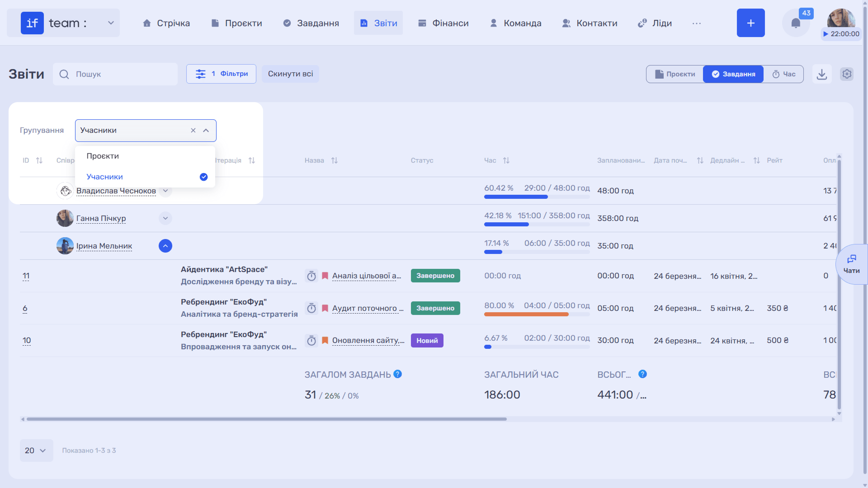Expand Ганна Пічкур task group
The image size is (868, 488).
(x=165, y=218)
